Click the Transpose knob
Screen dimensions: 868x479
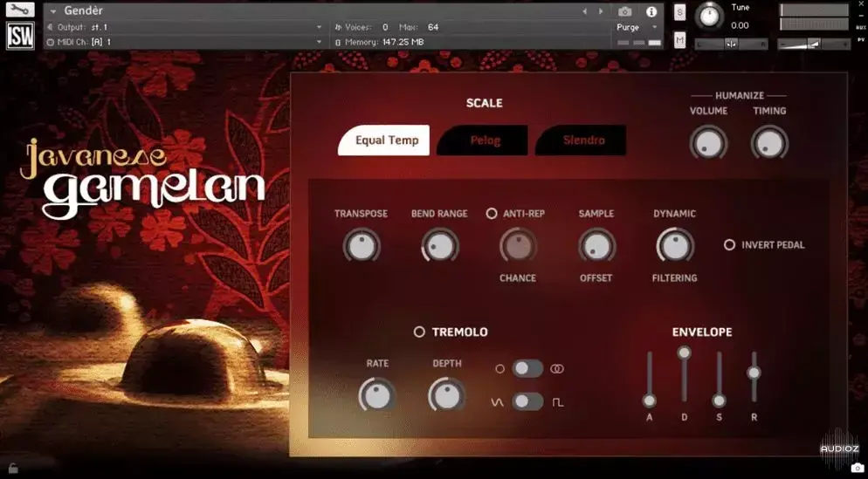click(x=362, y=245)
